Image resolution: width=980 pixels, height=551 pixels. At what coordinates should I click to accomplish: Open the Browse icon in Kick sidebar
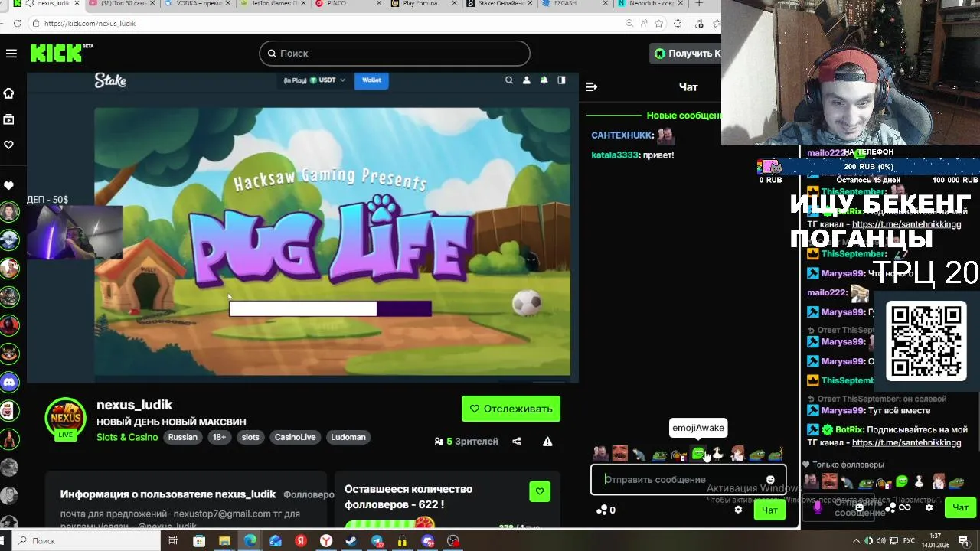(9, 119)
